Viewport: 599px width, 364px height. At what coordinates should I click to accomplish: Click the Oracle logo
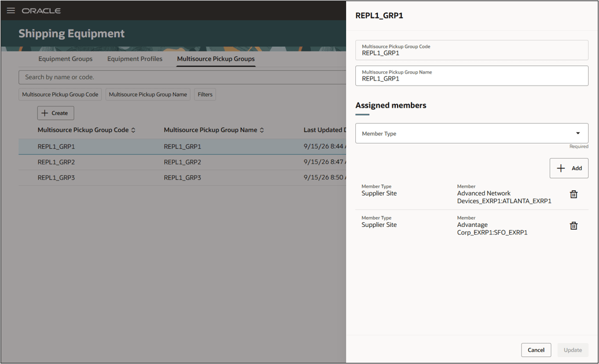point(41,10)
